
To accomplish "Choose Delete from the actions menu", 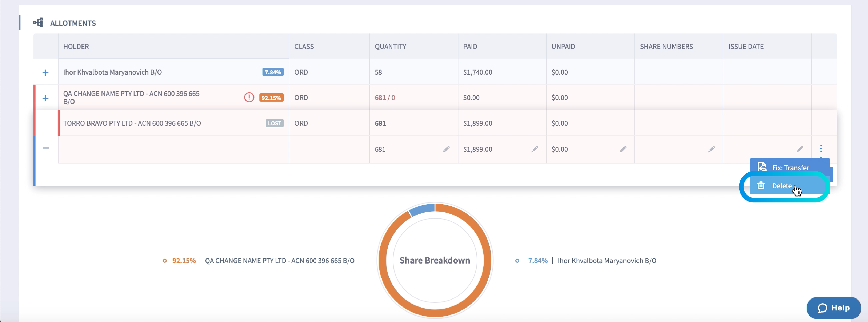I will pos(789,186).
